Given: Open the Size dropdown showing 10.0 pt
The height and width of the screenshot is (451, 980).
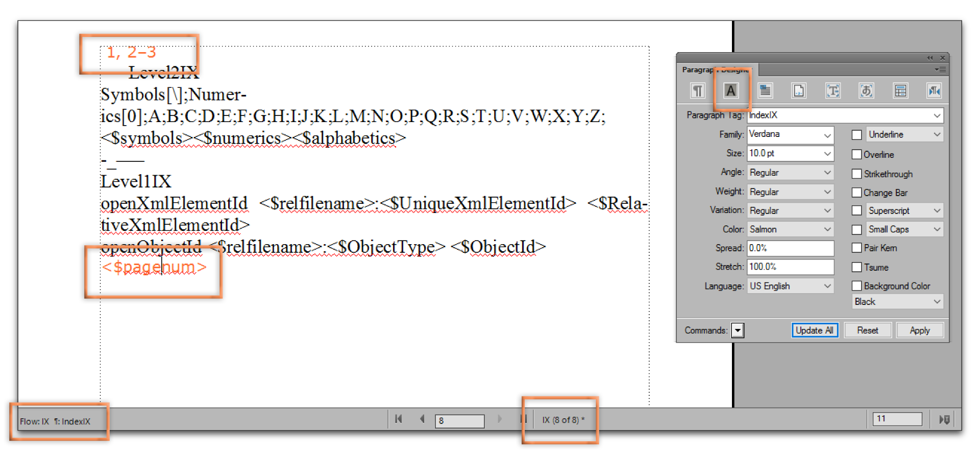Looking at the screenshot, I should [790, 153].
